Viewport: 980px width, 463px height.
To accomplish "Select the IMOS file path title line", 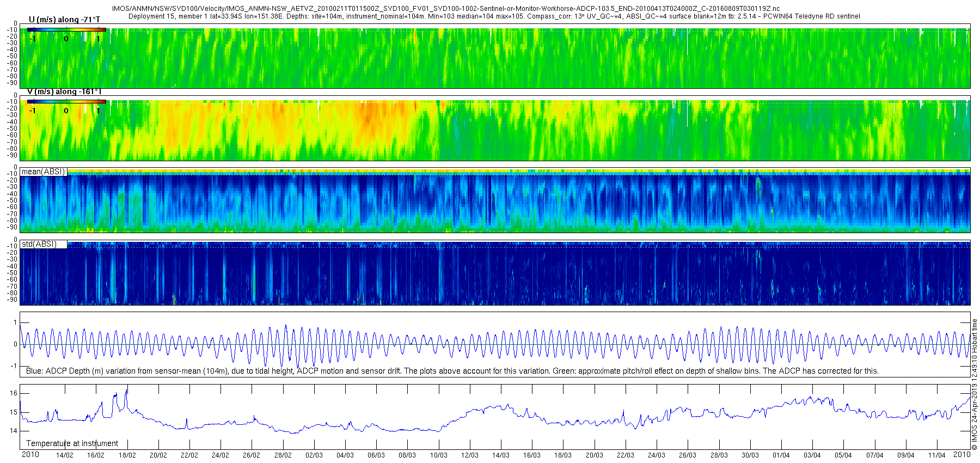I will pos(445,9).
